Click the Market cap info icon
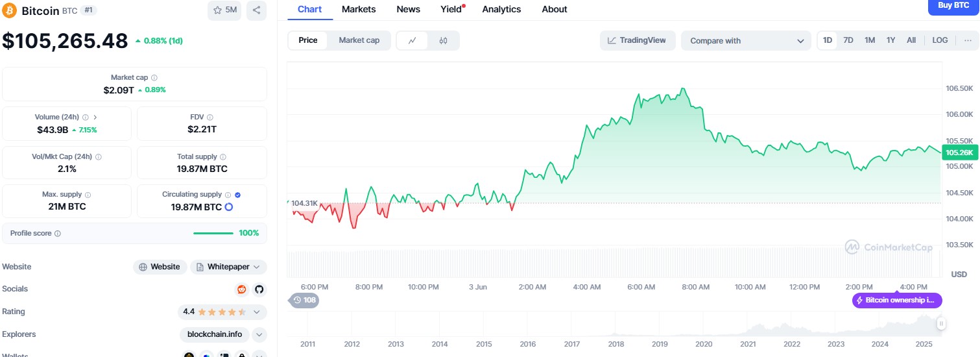This screenshot has height=357, width=980. point(154,78)
